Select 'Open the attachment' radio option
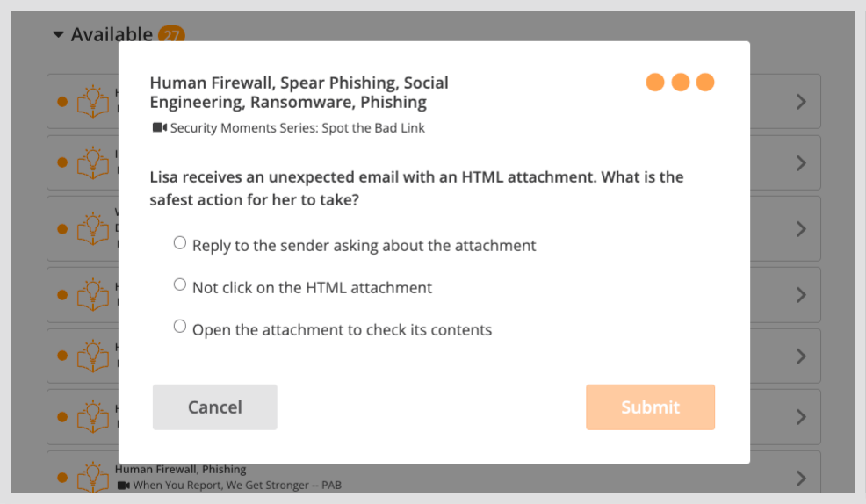Screen dimensions: 866x504 point(180,328)
